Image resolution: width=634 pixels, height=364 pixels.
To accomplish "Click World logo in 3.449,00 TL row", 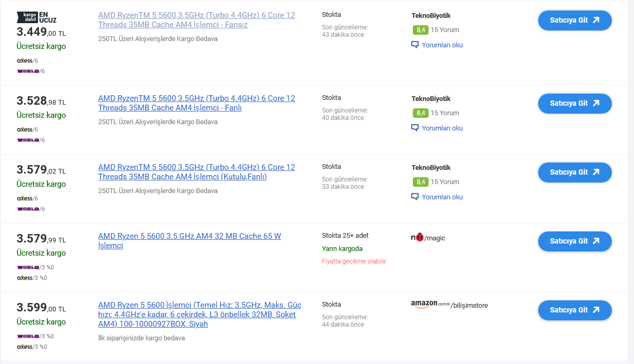I will [28, 71].
